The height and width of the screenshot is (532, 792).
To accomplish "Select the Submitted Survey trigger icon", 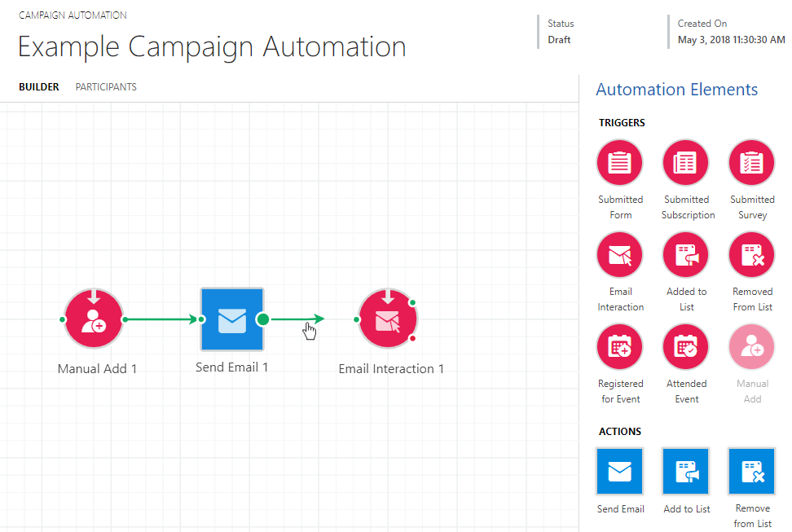I will tap(751, 163).
